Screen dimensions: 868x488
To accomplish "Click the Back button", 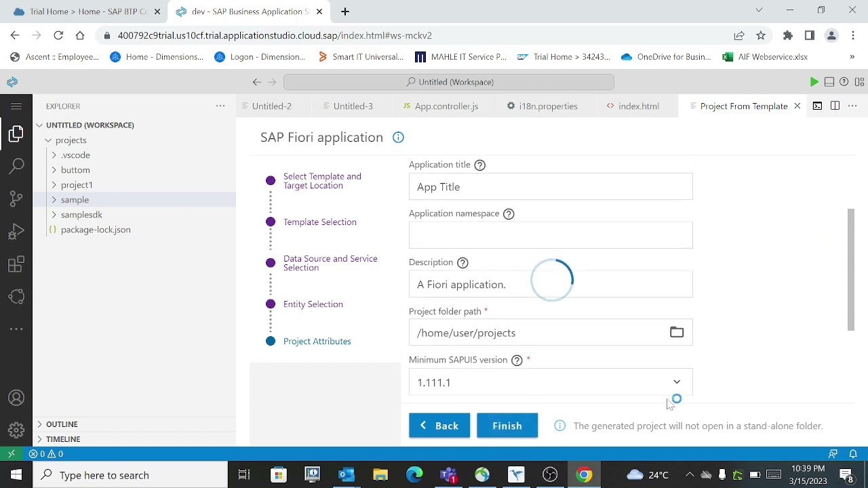I will point(439,426).
